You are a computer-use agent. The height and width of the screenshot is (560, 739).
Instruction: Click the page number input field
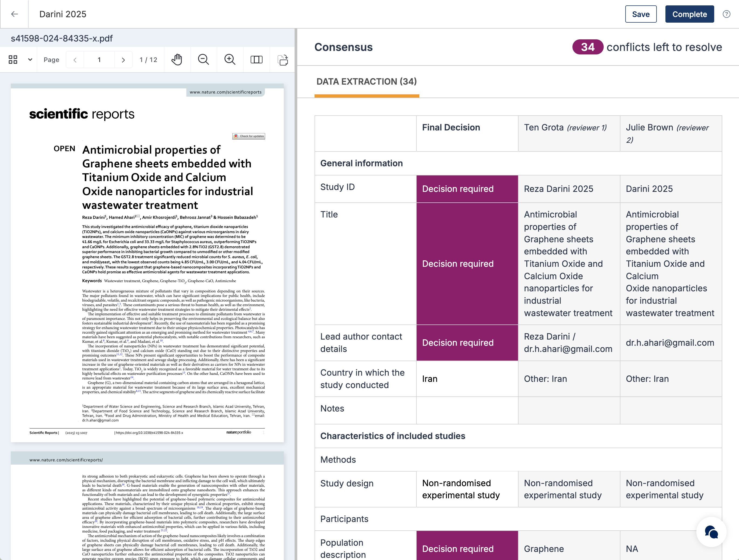coord(99,60)
